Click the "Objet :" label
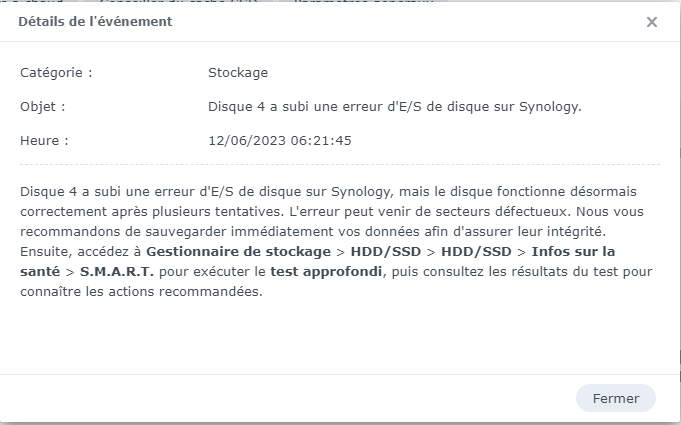Viewport: 681px width, 425px height. (x=43, y=107)
